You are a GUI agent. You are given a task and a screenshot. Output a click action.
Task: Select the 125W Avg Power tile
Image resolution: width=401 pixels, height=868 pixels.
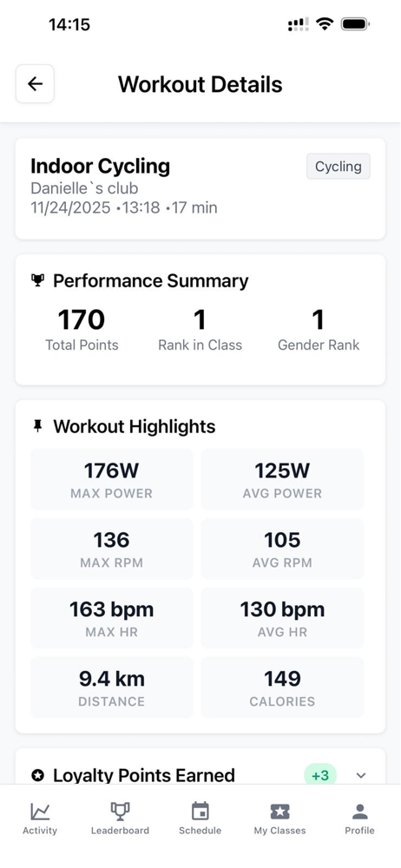(x=282, y=479)
